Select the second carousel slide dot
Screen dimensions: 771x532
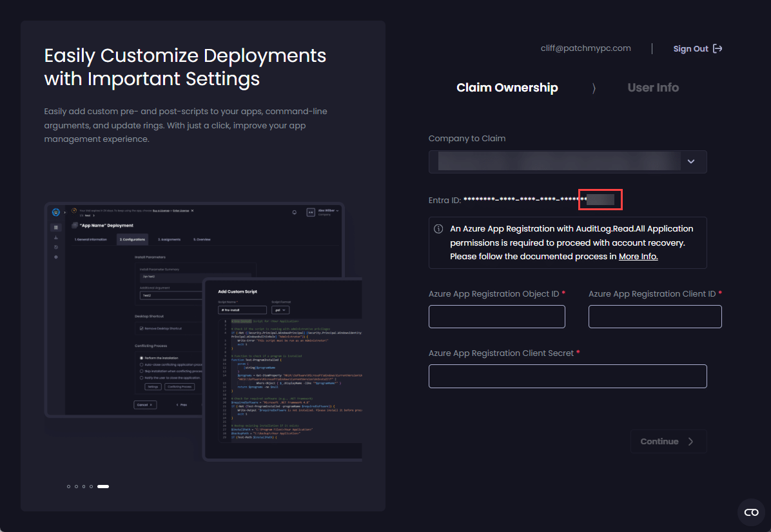(76, 486)
